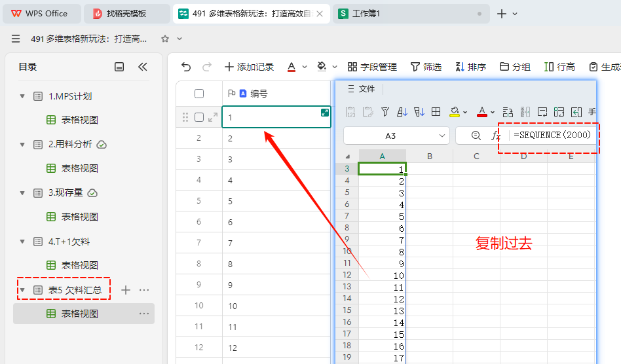Click the zoom magnifier in formula bar
Screen dimensions: 621x364
[x=476, y=136]
